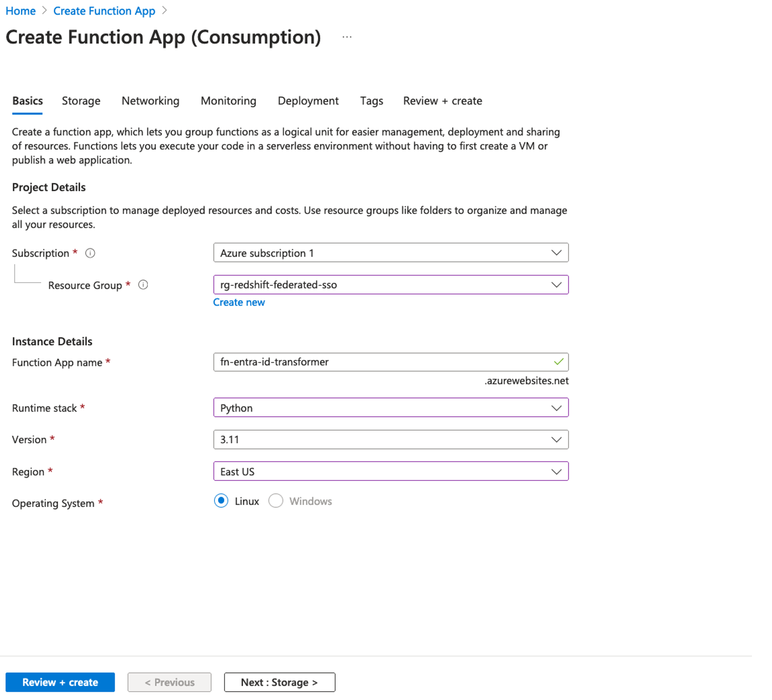Expand the Runtime stack dropdown
Viewport: 772px width, 700px height.
[x=390, y=408]
